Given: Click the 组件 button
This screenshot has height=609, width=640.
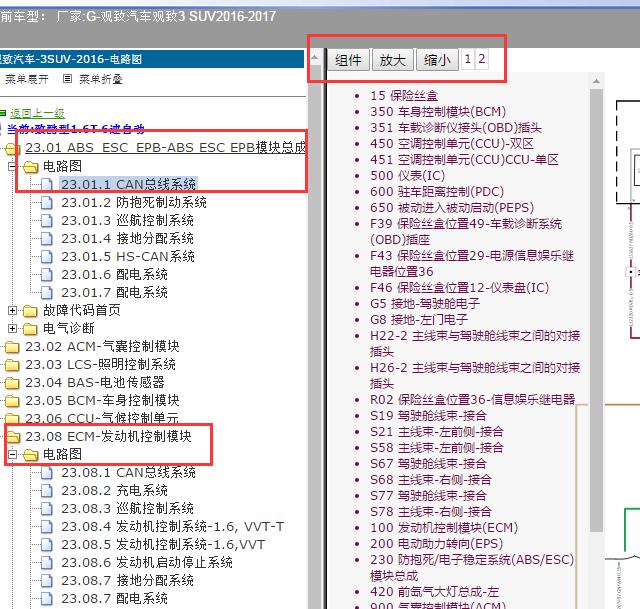Looking at the screenshot, I should [x=348, y=60].
